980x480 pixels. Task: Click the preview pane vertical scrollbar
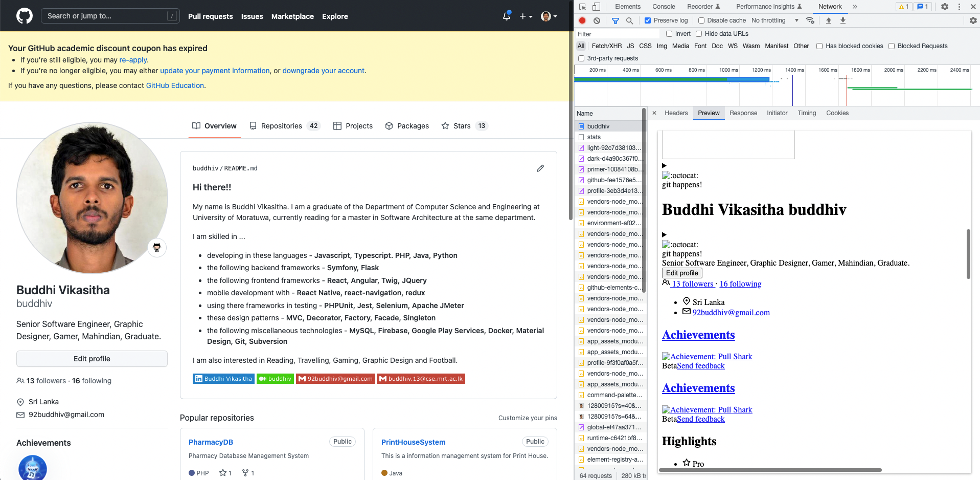click(968, 254)
